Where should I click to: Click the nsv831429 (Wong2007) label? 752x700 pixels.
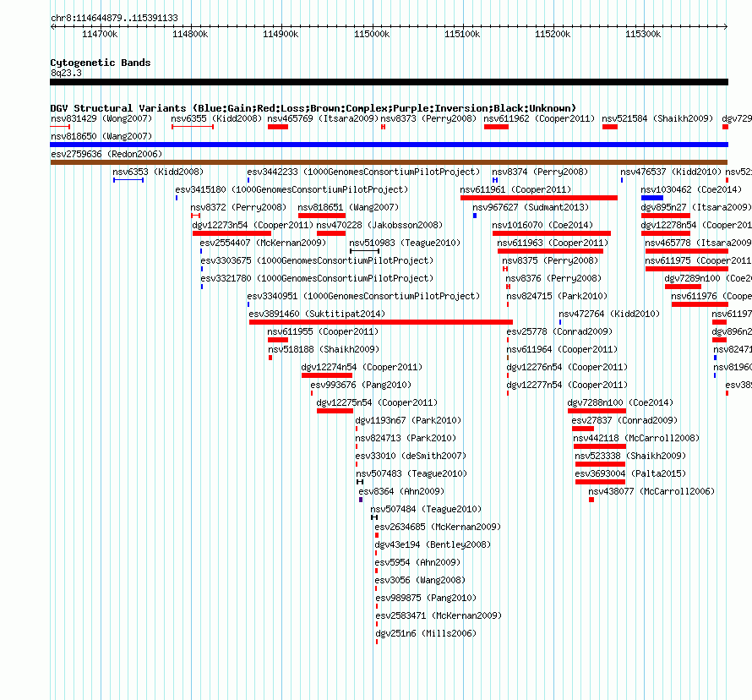coord(101,118)
